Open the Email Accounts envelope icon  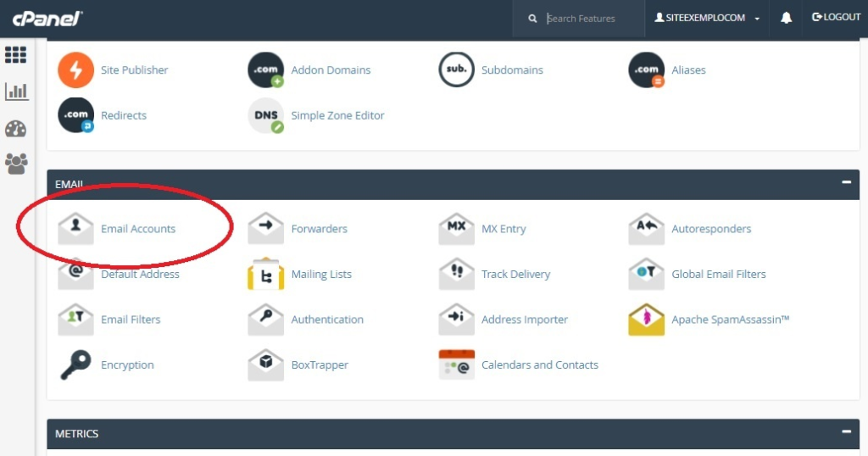coord(75,229)
